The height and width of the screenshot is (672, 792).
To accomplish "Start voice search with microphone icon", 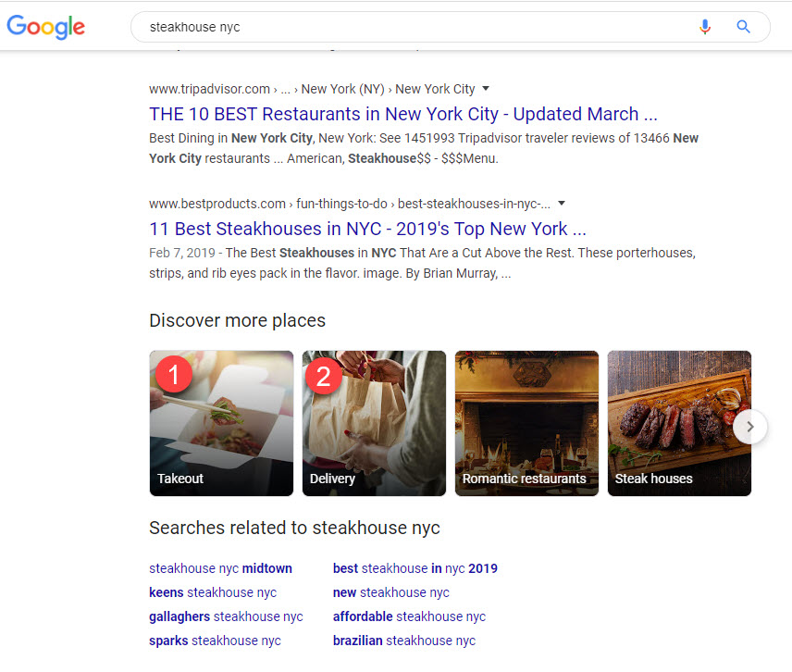I will pyautogui.click(x=705, y=27).
